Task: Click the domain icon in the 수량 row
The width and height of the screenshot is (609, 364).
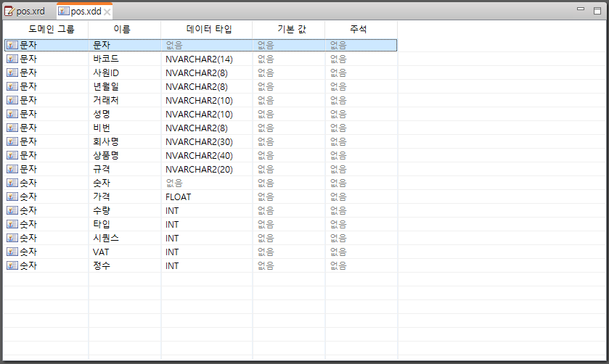Action: (12, 210)
